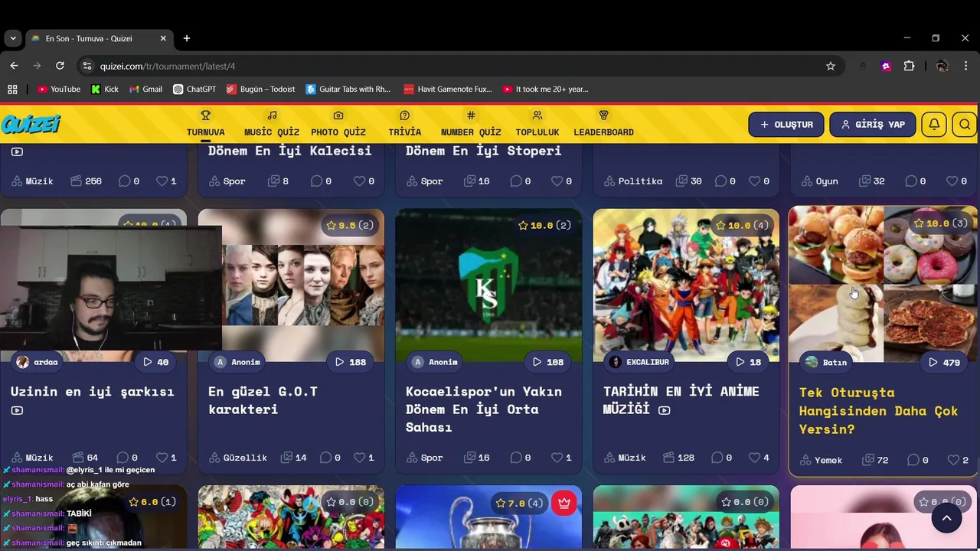Open the Music Quiz nav tab
Image resolution: width=980 pixels, height=551 pixels.
click(272, 124)
